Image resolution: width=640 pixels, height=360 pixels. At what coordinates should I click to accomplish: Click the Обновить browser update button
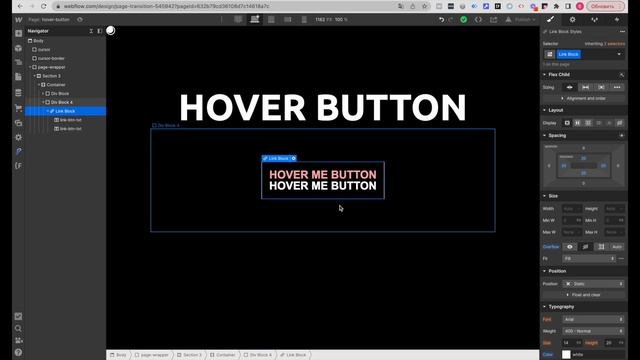tap(605, 6)
